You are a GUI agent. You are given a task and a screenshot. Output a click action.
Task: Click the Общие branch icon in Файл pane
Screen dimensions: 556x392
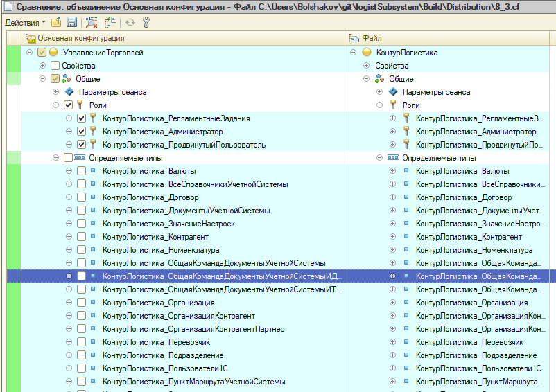point(380,79)
